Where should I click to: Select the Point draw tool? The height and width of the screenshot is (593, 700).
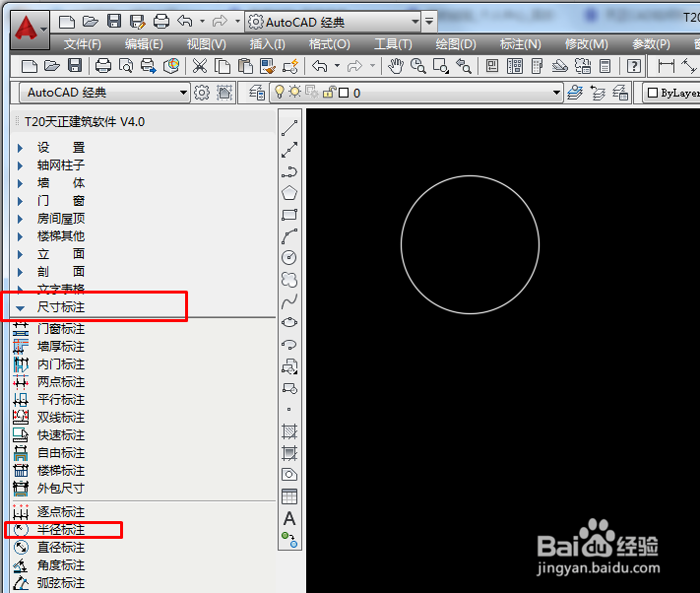click(x=289, y=409)
